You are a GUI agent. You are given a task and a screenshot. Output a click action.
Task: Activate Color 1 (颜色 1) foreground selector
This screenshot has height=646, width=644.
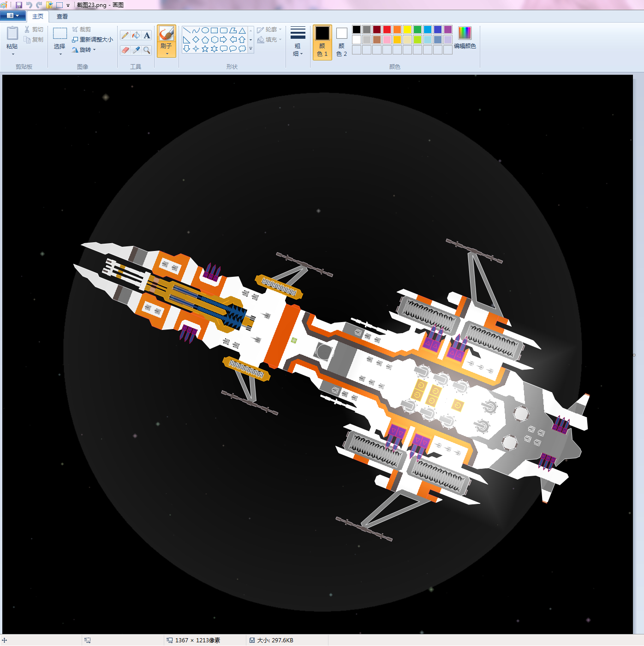[322, 42]
